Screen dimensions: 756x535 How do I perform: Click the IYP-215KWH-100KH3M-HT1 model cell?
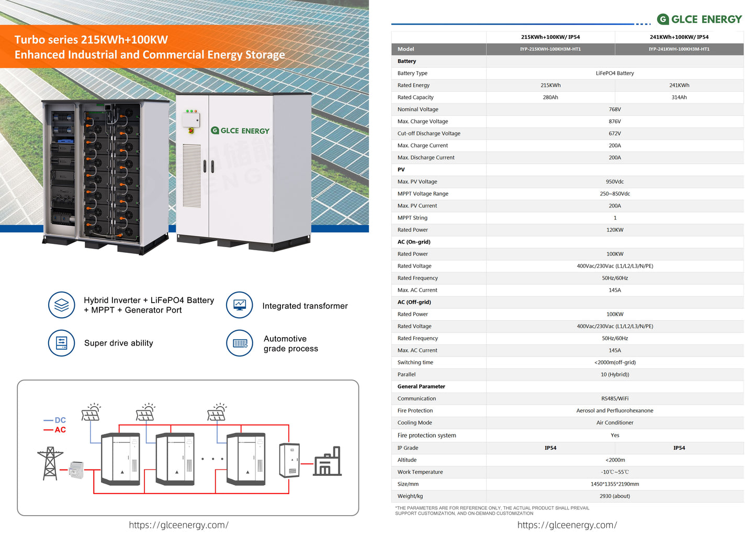(x=550, y=49)
